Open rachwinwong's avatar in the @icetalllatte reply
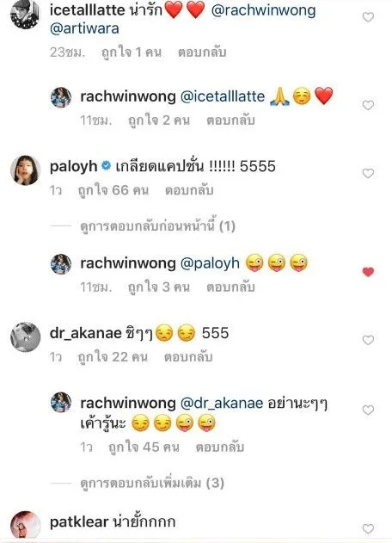 (x=61, y=97)
